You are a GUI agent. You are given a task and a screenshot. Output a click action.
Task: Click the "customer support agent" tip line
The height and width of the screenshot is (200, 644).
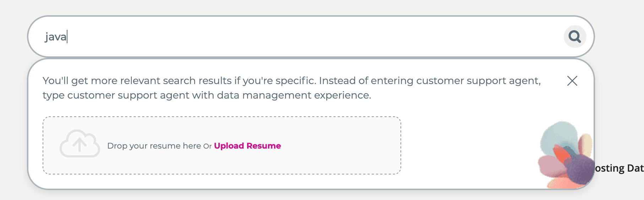(207, 95)
